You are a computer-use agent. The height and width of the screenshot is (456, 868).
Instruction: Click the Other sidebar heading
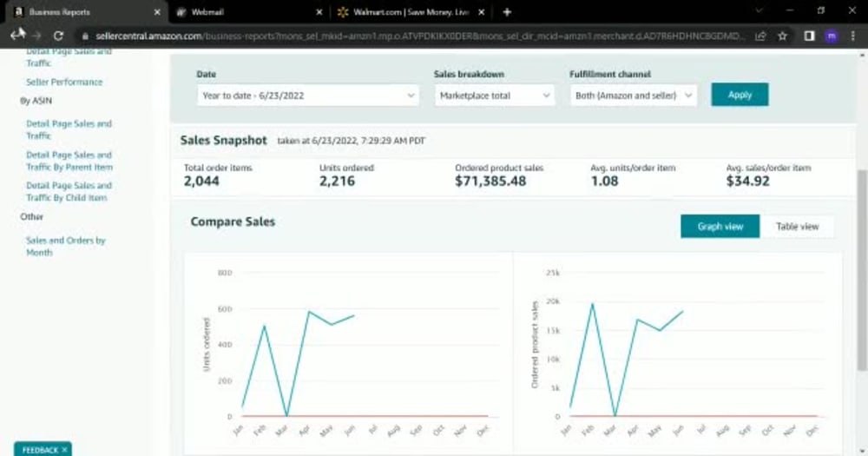[31, 216]
